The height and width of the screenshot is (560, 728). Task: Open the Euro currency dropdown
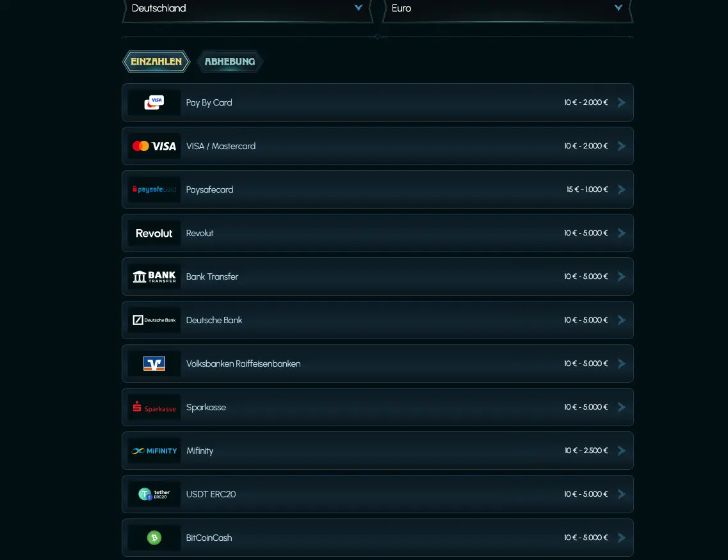[x=508, y=9]
